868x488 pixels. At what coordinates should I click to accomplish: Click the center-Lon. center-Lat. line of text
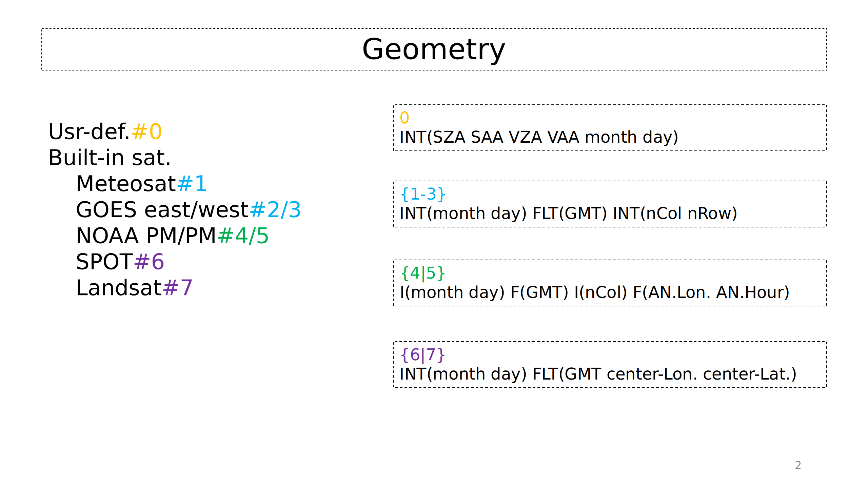pyautogui.click(x=701, y=374)
